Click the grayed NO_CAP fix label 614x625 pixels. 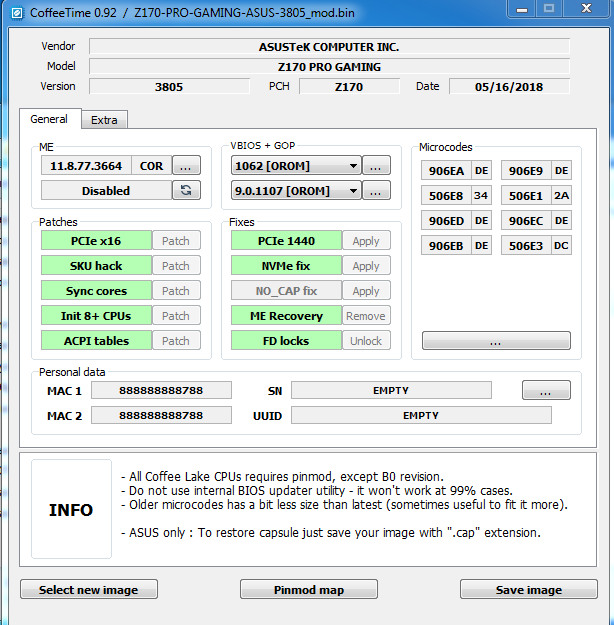[x=286, y=291]
